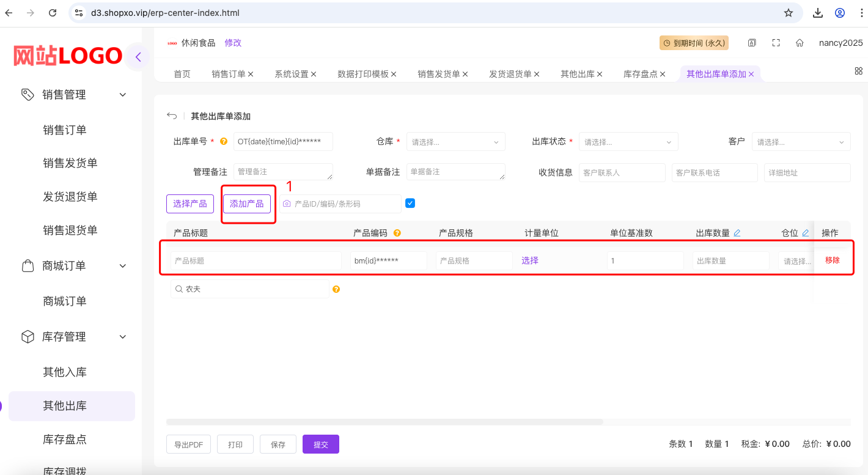Viewport: 868px width, 475px height.
Task: Click the 添加产品 button
Action: tap(247, 204)
